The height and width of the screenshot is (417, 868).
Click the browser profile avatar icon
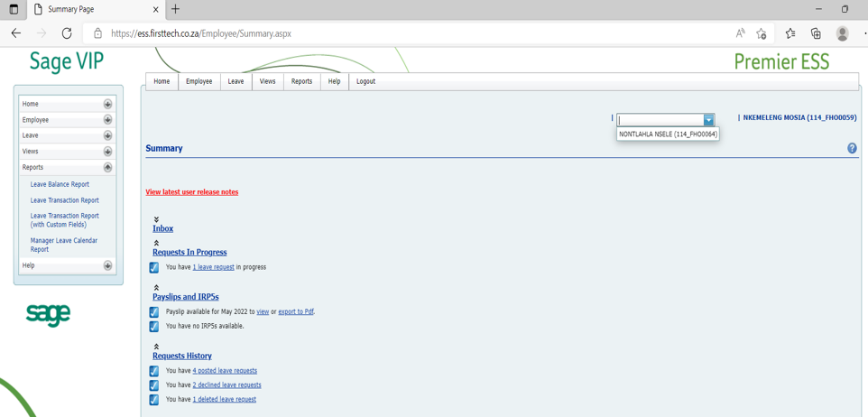(x=842, y=33)
